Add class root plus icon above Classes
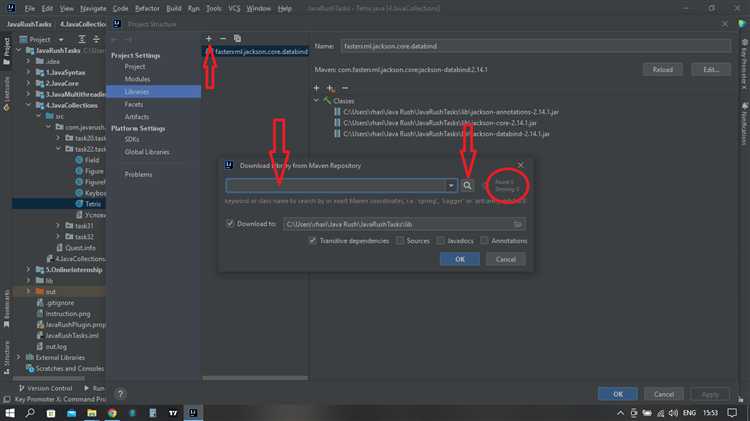 tap(316, 88)
